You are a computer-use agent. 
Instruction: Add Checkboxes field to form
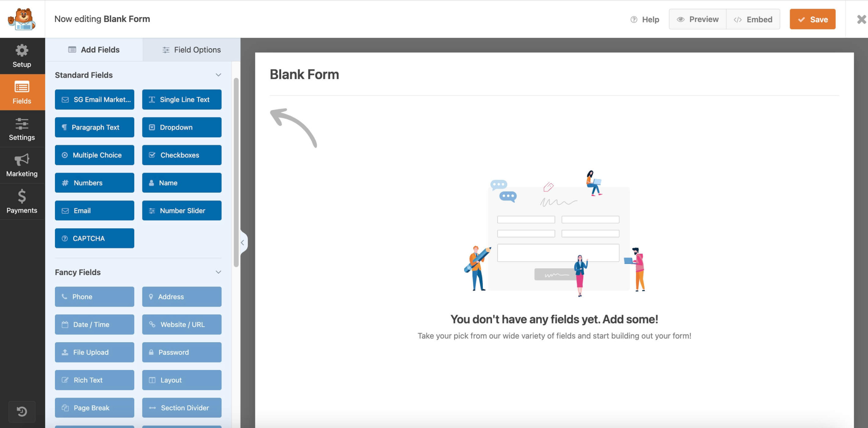pos(182,155)
